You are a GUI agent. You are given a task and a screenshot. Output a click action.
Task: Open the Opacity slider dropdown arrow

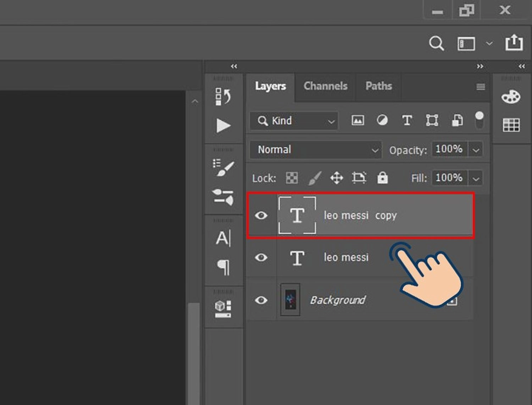coord(476,150)
